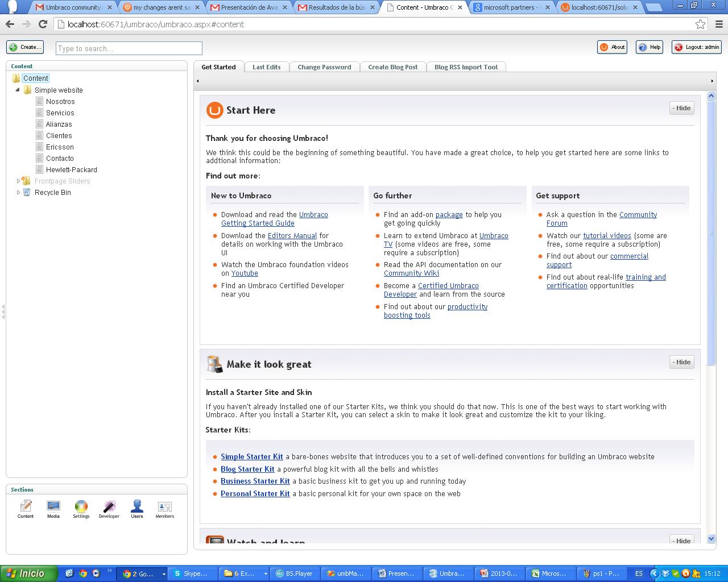728x582 pixels.
Task: Click the scrollbar down arrow
Action: tap(711, 538)
